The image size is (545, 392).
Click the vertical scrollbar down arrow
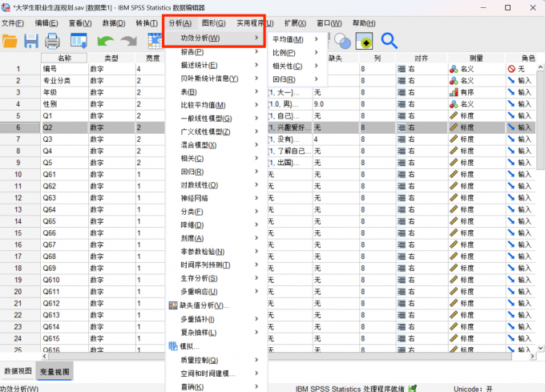pyautogui.click(x=540, y=348)
